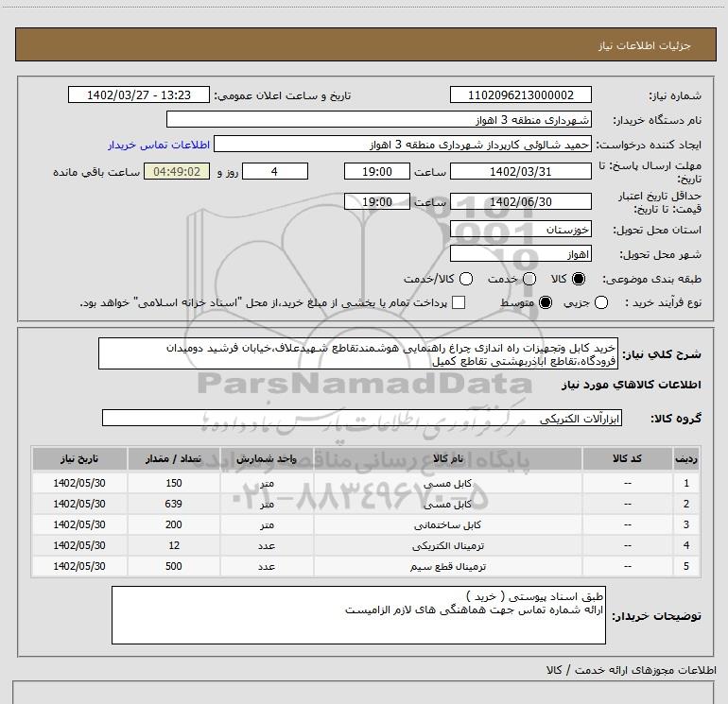
Task: Click remaining time countdown 04:49:02
Action: [177, 171]
